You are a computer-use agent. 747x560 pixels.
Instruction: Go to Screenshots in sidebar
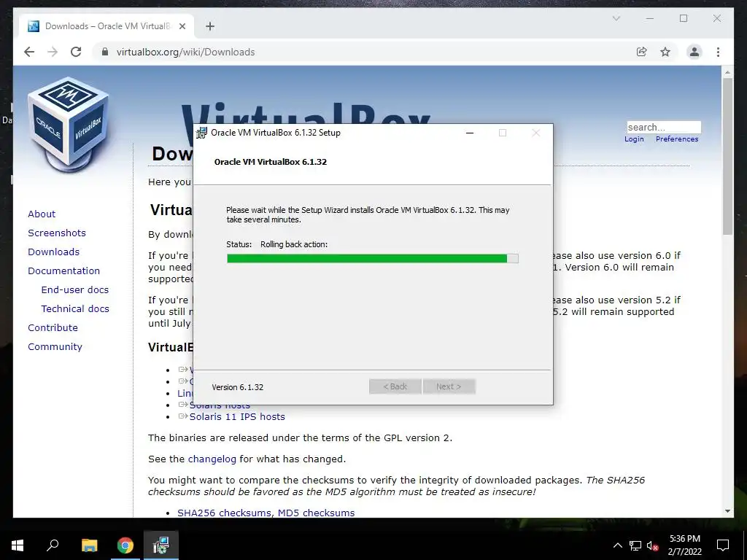tap(57, 233)
